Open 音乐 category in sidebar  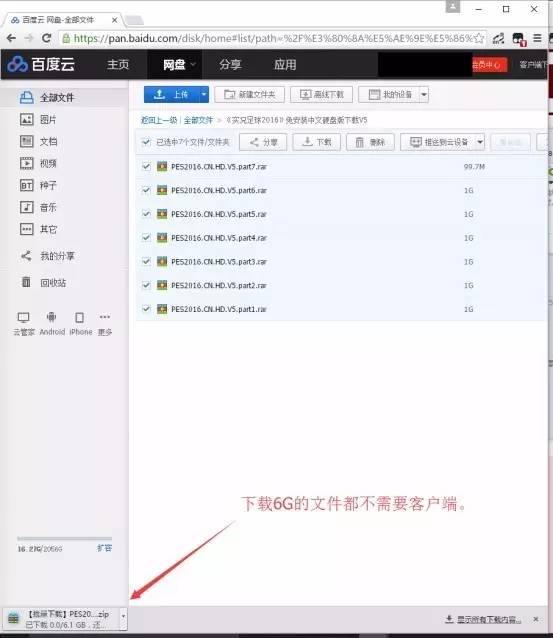point(38,207)
